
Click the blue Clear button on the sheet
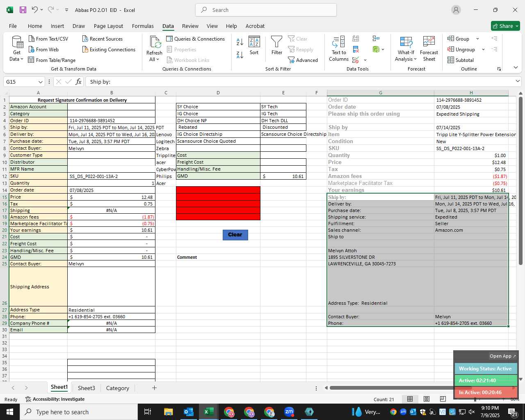235,235
